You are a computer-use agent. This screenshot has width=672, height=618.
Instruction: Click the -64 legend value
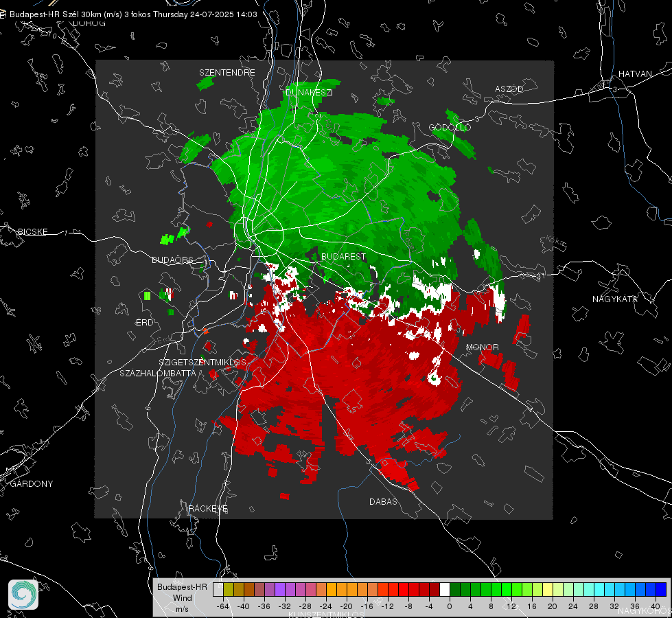pyautogui.click(x=223, y=606)
